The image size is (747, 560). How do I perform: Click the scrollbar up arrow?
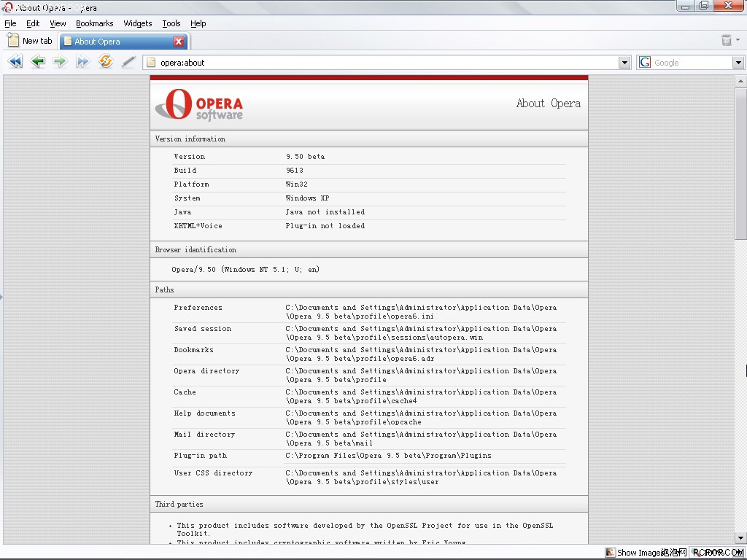point(740,81)
